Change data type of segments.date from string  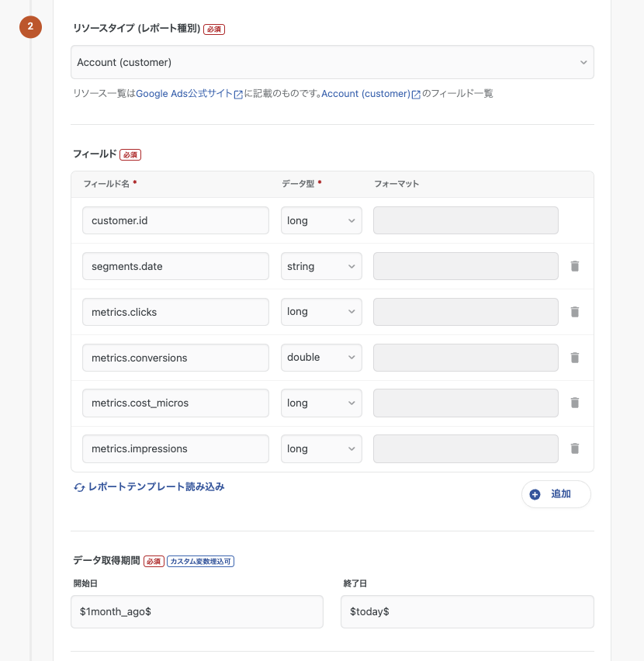(x=321, y=266)
